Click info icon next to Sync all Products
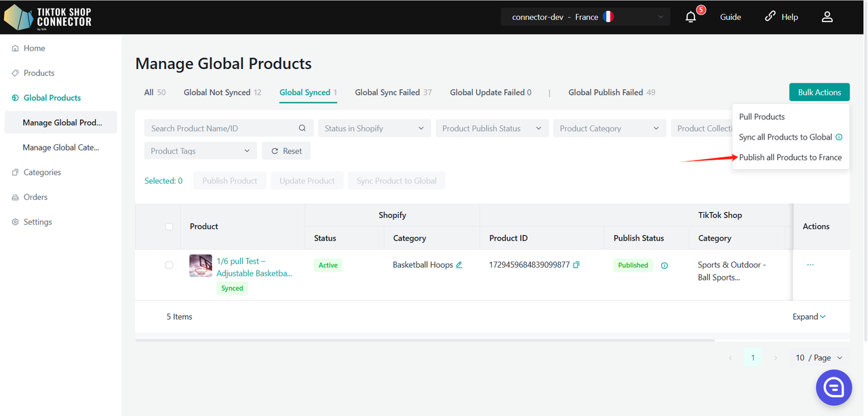Viewport: 868px width, 416px height. [839, 138]
